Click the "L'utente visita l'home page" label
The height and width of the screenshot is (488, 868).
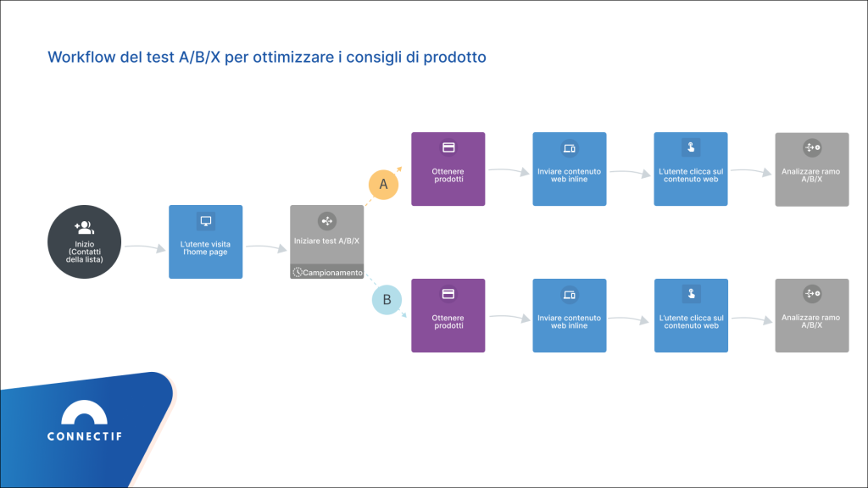205,247
